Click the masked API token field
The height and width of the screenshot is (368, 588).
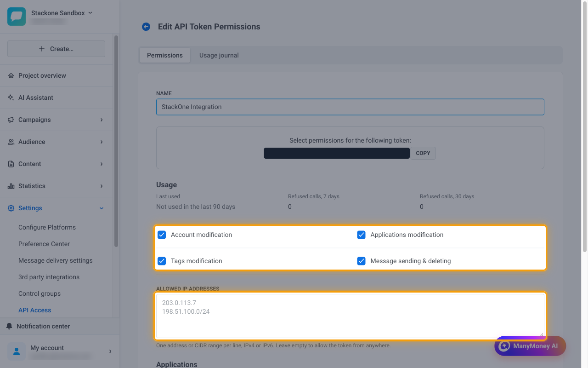point(337,153)
